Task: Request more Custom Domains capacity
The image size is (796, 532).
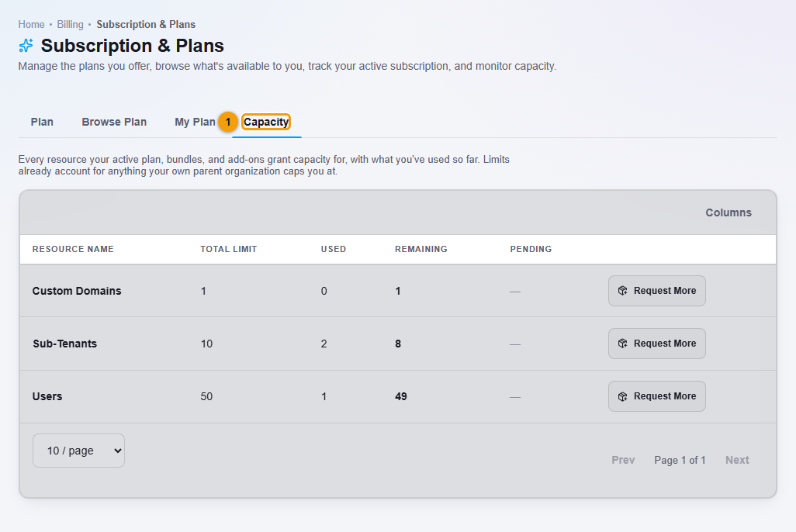Action: (x=657, y=291)
